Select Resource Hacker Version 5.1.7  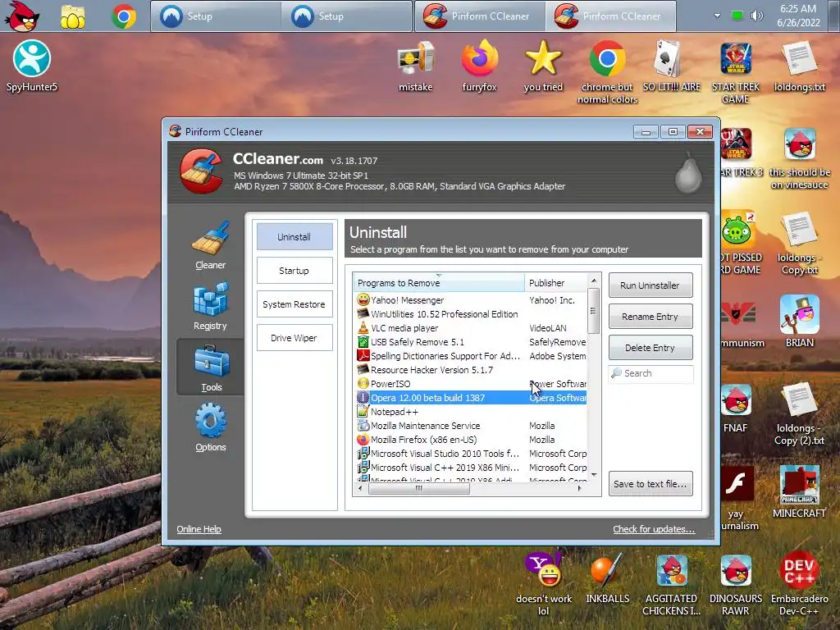(470, 370)
